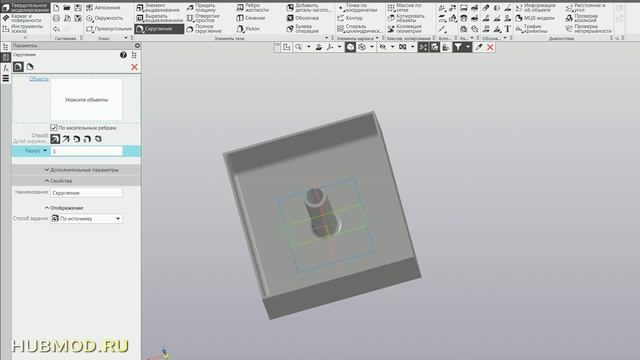Toggle first mode button under Скругление title

point(18,67)
